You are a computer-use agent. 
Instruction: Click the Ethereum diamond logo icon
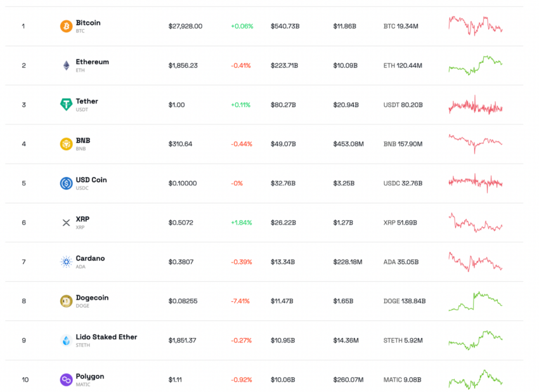pyautogui.click(x=66, y=65)
